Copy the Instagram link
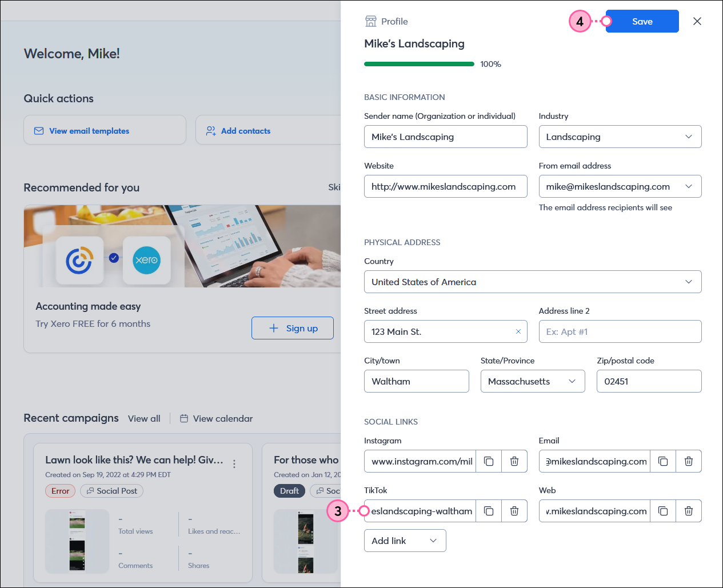The image size is (723, 588). [489, 461]
